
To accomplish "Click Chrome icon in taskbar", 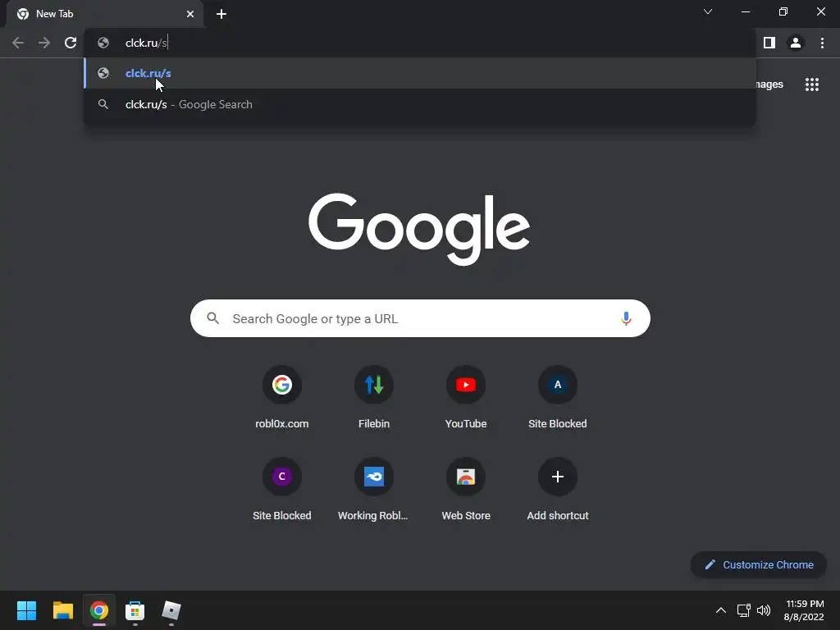I will click(98, 610).
